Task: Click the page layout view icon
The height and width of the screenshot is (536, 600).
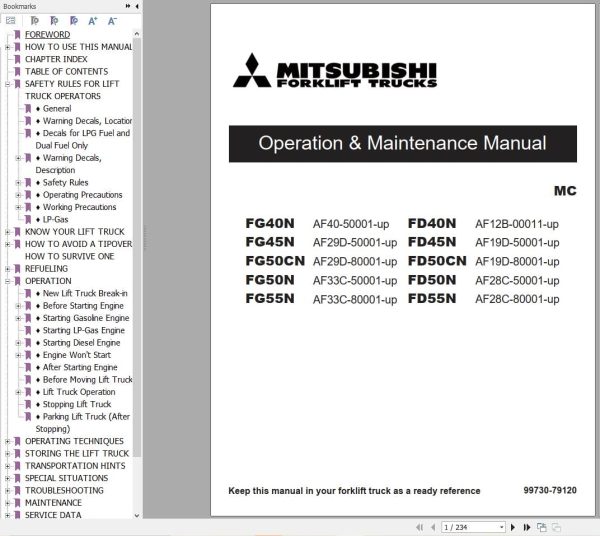Action: pyautogui.click(x=541, y=527)
